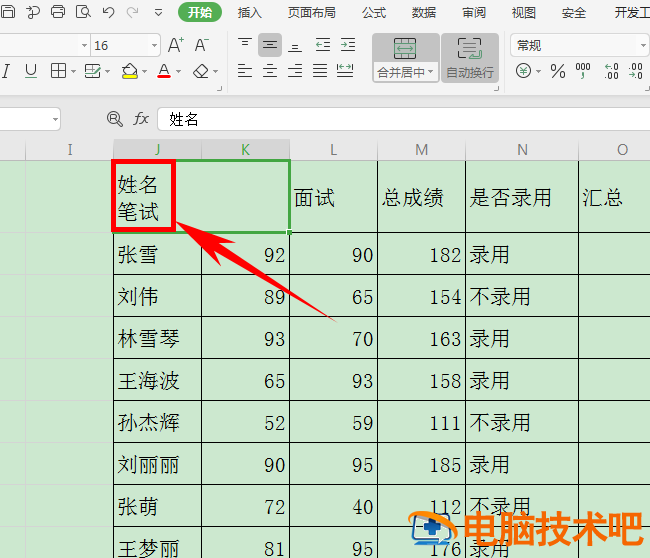The width and height of the screenshot is (650, 558).
Task: Open the 公式 ribbon tab
Action: coord(374,13)
